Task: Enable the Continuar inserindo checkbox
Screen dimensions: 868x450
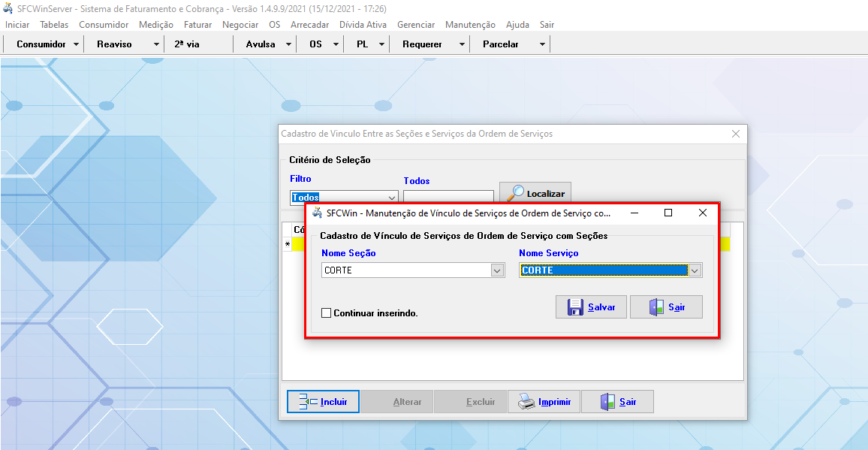Action: (x=326, y=313)
